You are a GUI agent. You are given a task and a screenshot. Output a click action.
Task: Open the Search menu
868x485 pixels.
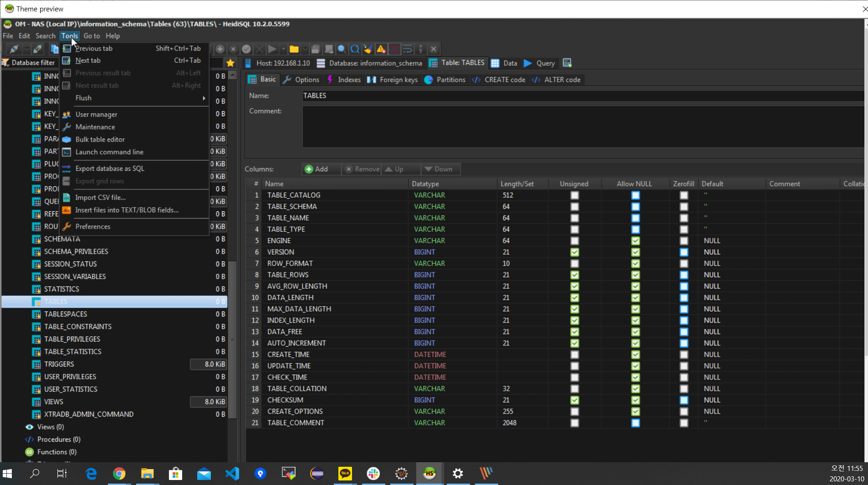[x=46, y=36]
